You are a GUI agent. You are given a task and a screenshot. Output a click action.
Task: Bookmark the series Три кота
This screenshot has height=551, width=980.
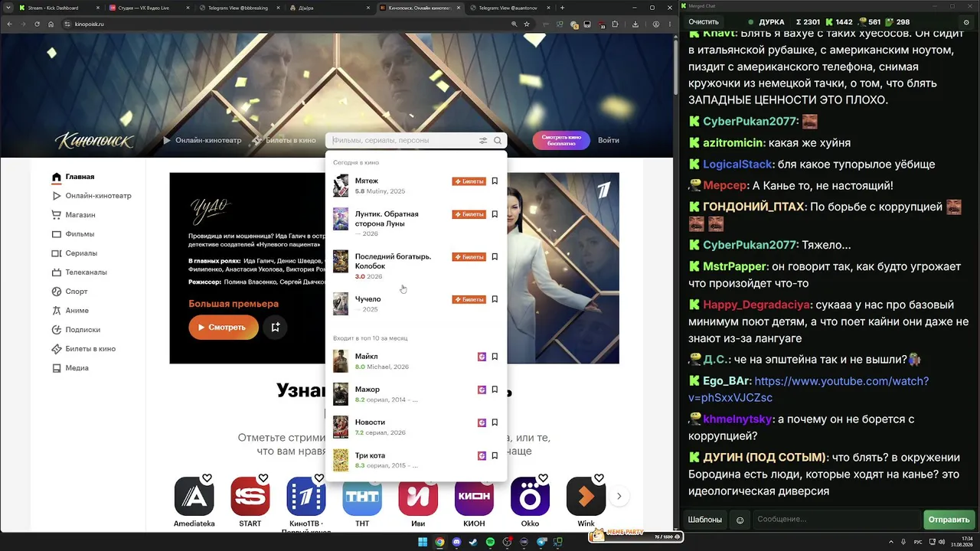tap(495, 456)
